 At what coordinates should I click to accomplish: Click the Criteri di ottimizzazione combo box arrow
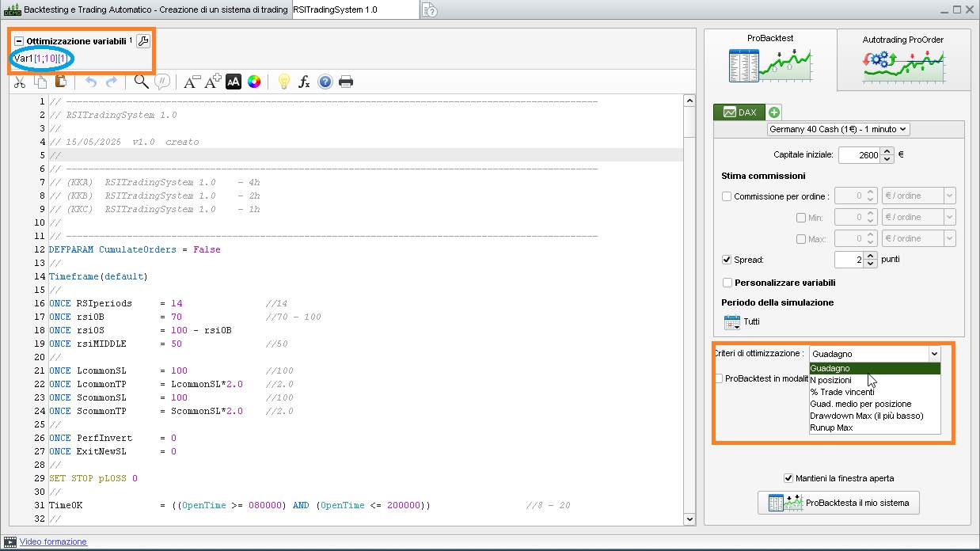(x=934, y=354)
